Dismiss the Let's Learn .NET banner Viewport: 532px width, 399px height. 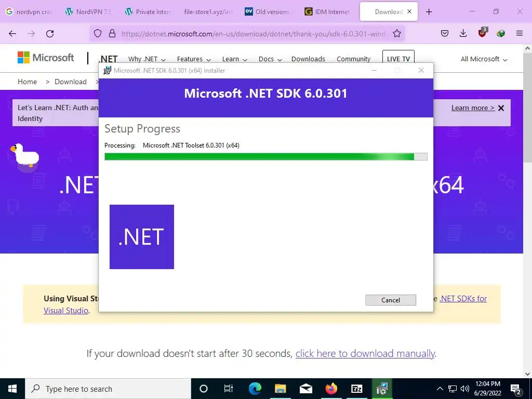pos(501,108)
